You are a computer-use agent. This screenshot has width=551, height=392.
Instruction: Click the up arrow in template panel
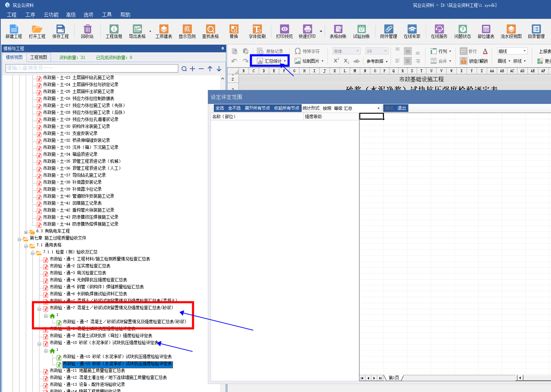(x=210, y=69)
